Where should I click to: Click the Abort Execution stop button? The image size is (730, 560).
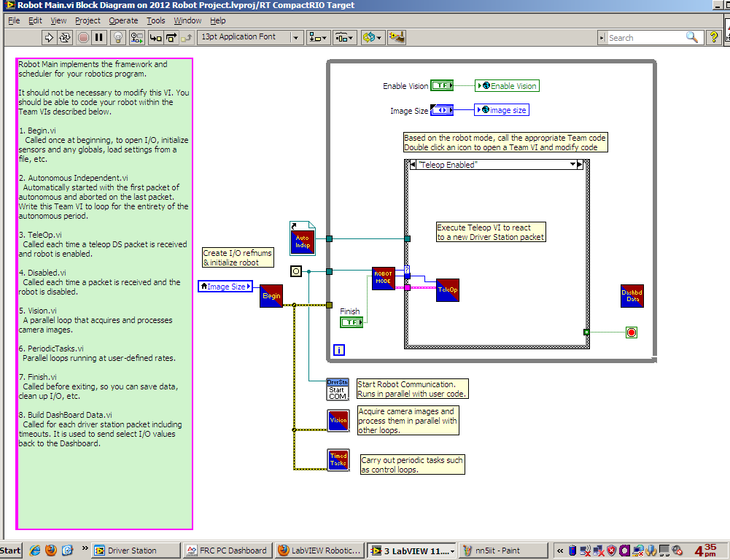(83, 37)
